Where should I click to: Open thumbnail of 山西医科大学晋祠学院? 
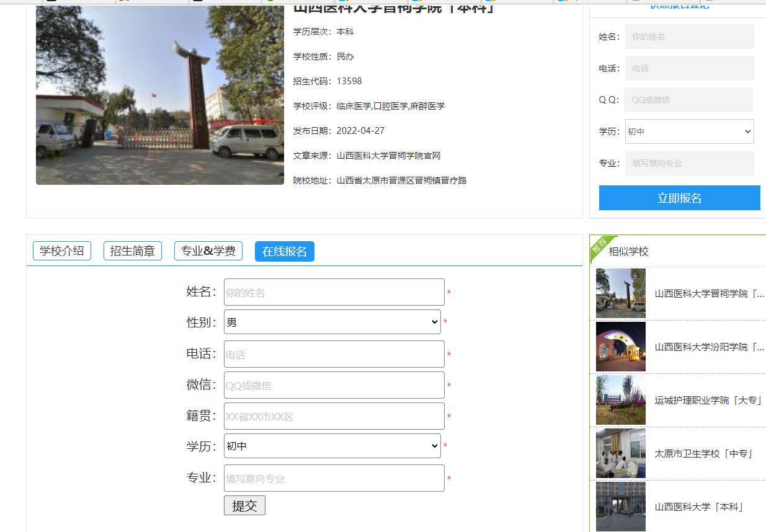621,293
